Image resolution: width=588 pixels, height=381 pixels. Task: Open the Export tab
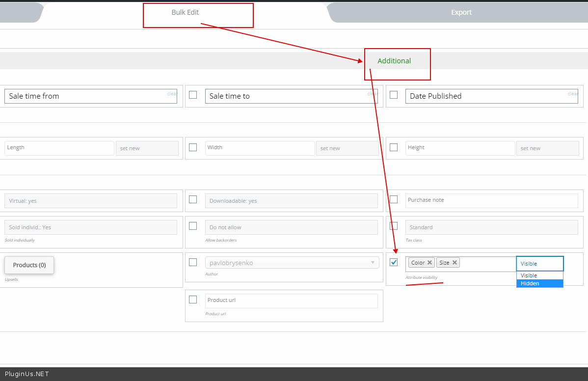coord(461,12)
